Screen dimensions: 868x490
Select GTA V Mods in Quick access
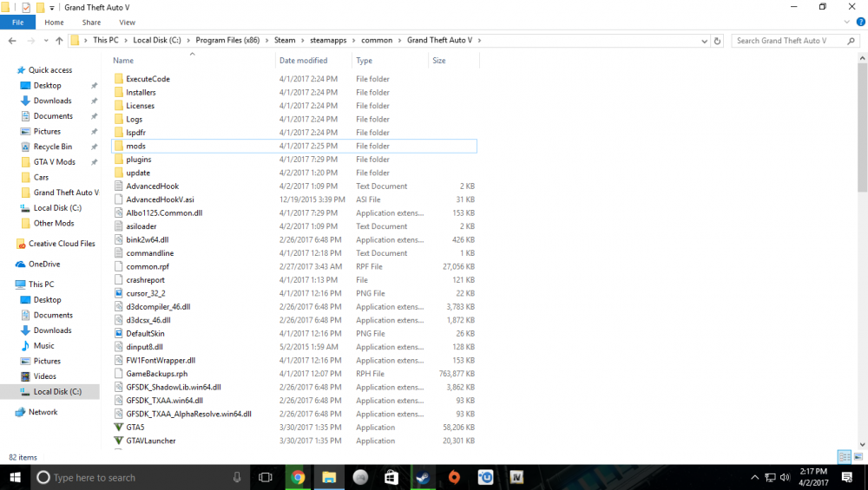pyautogui.click(x=54, y=162)
